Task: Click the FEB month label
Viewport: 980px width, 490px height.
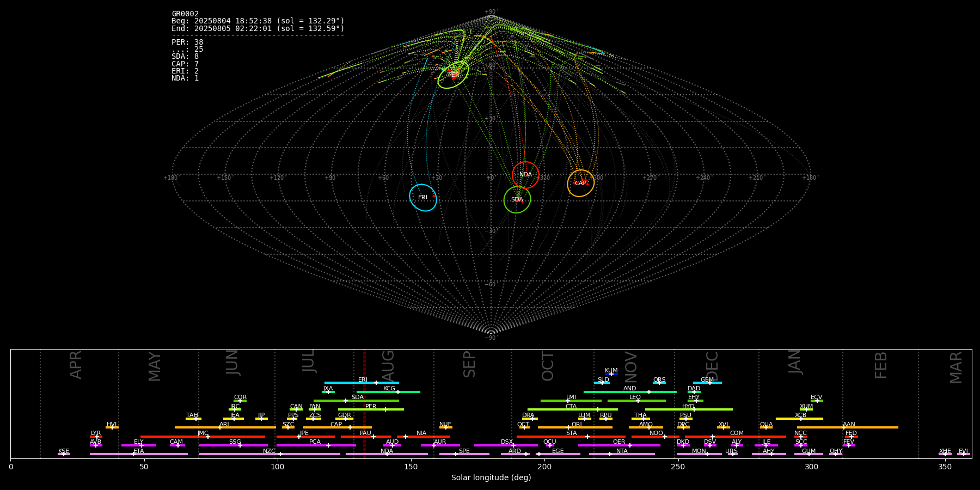Action: 881,365
